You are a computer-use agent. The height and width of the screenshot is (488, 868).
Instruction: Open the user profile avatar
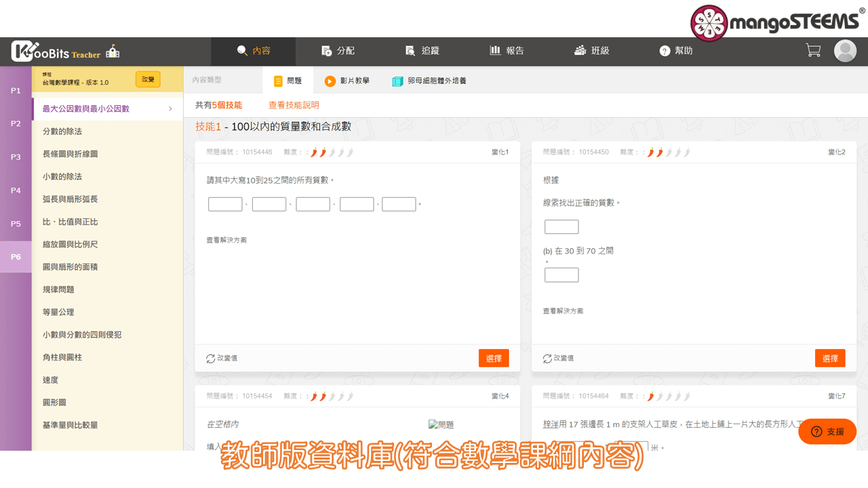click(x=845, y=51)
